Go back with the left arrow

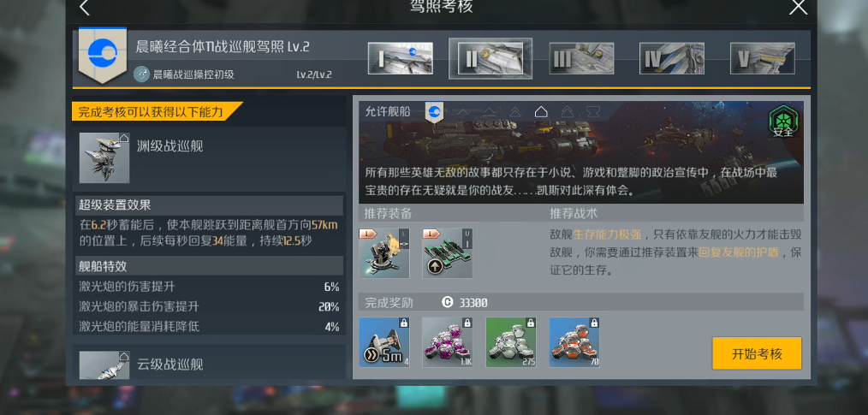[84, 7]
